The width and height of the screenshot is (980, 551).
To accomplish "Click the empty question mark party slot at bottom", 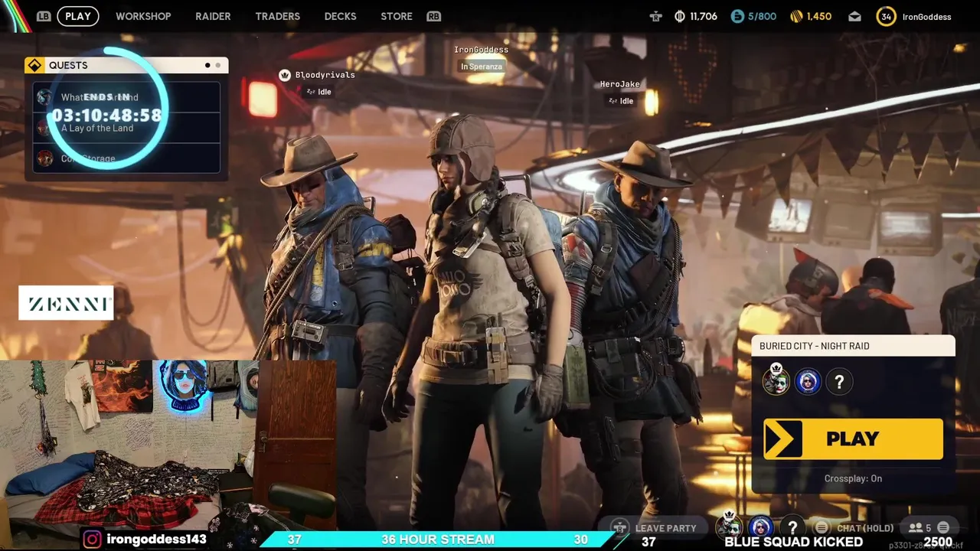I will tap(792, 527).
